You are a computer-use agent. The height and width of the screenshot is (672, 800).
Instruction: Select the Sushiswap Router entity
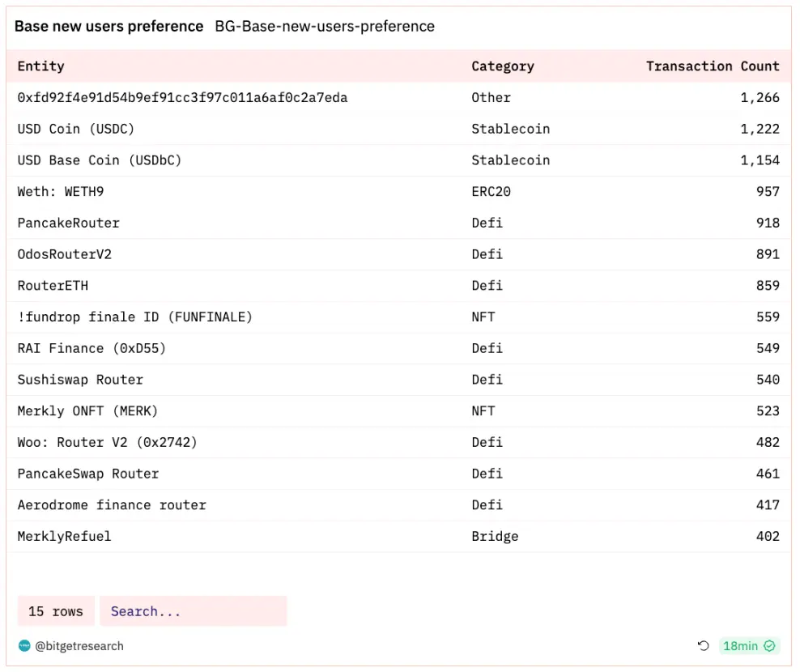80,379
